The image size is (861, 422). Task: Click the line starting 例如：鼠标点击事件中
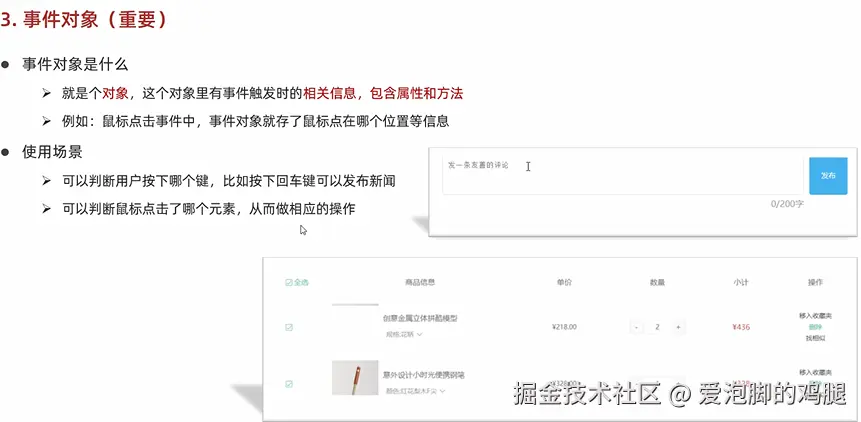click(255, 122)
